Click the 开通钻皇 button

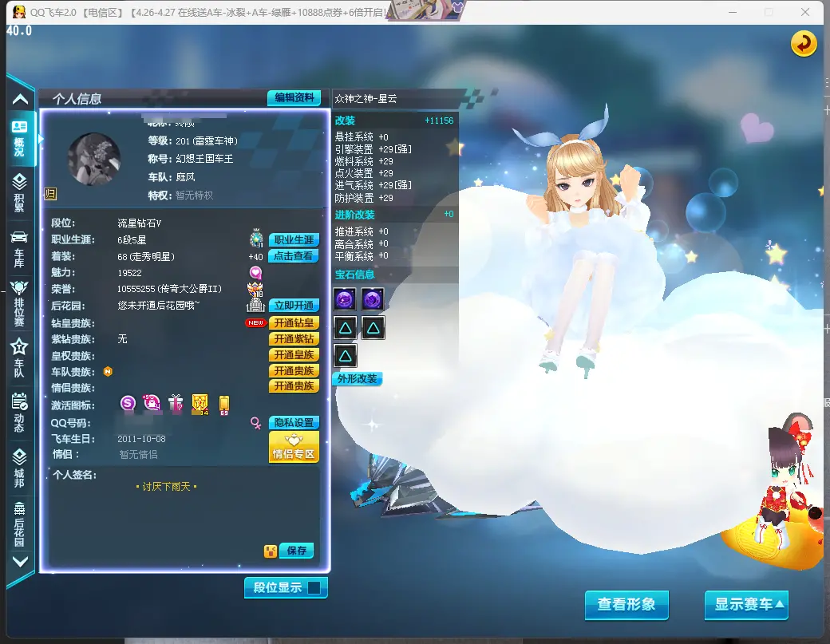[x=294, y=322]
